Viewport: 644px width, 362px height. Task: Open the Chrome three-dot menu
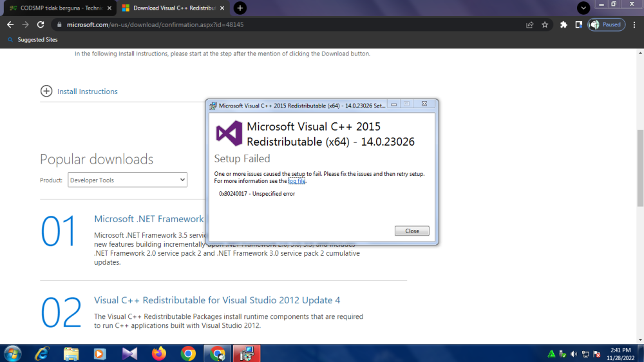pos(634,24)
